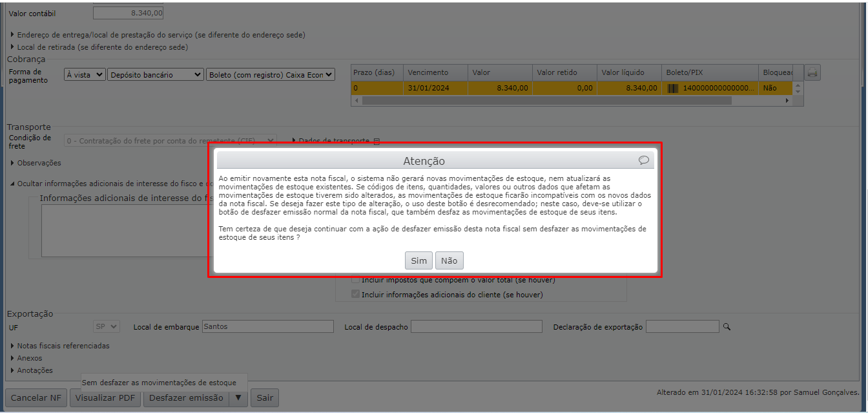868x413 pixels.
Task: Click the Desfazer emissão button
Action: coord(186,397)
